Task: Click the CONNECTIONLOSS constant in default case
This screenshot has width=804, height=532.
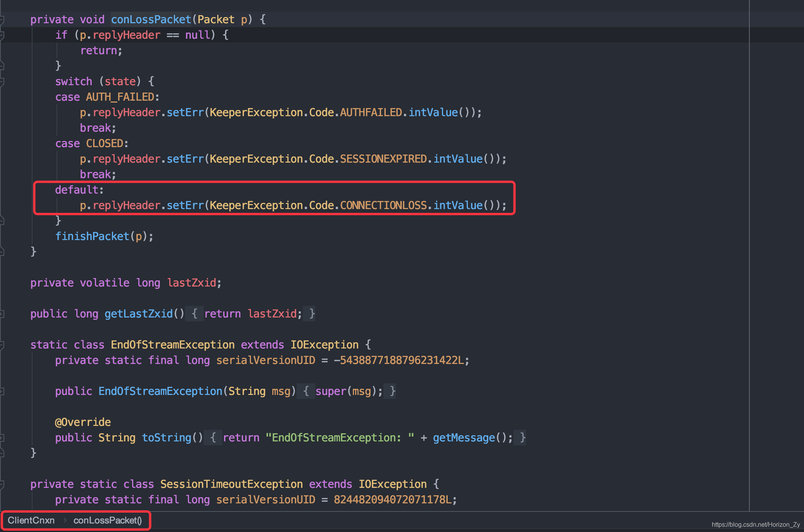Action: tap(383, 205)
